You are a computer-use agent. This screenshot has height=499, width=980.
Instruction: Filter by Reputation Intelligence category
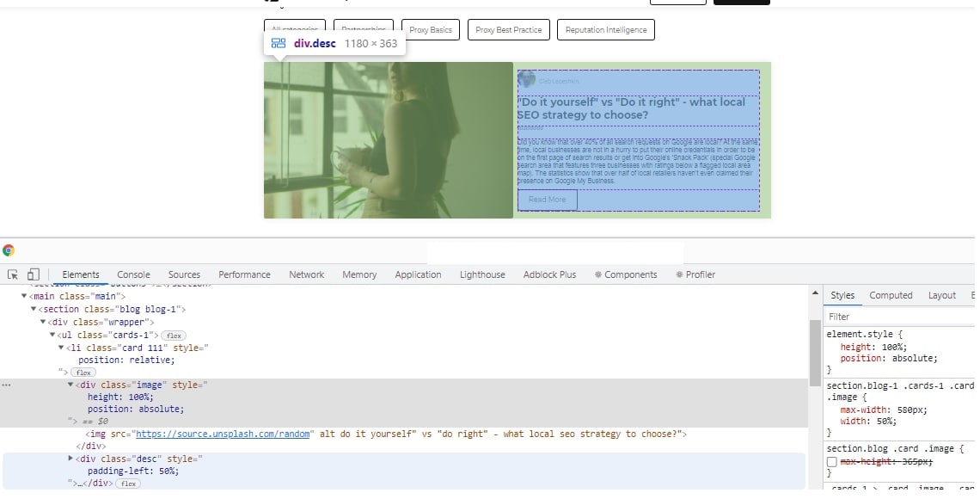pyautogui.click(x=606, y=30)
